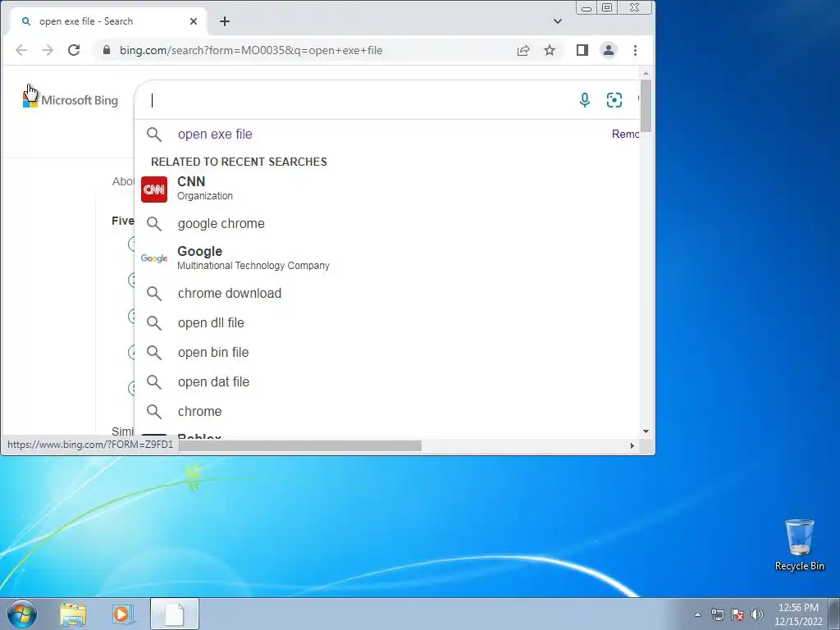
Task: Click magnifier icon beside 'open dll file'
Action: click(154, 323)
